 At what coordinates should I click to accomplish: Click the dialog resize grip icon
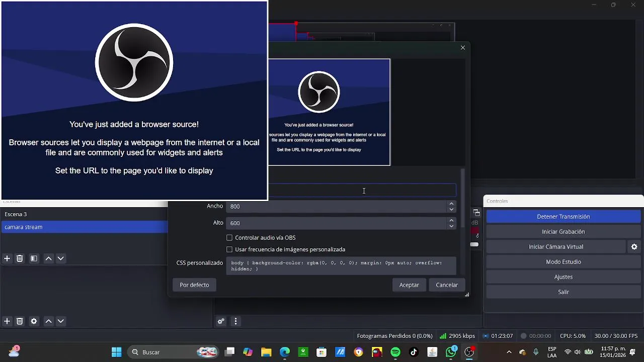pyautogui.click(x=467, y=295)
